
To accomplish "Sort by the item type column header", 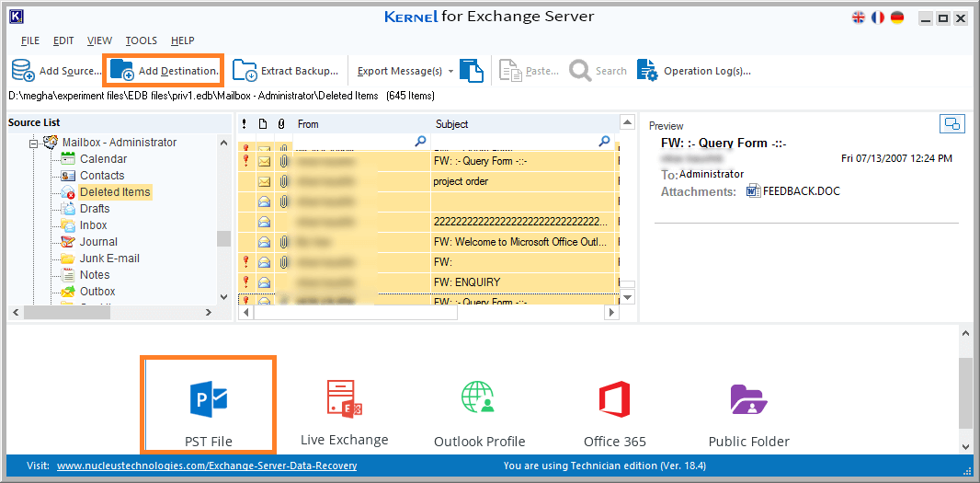I will pos(263,124).
